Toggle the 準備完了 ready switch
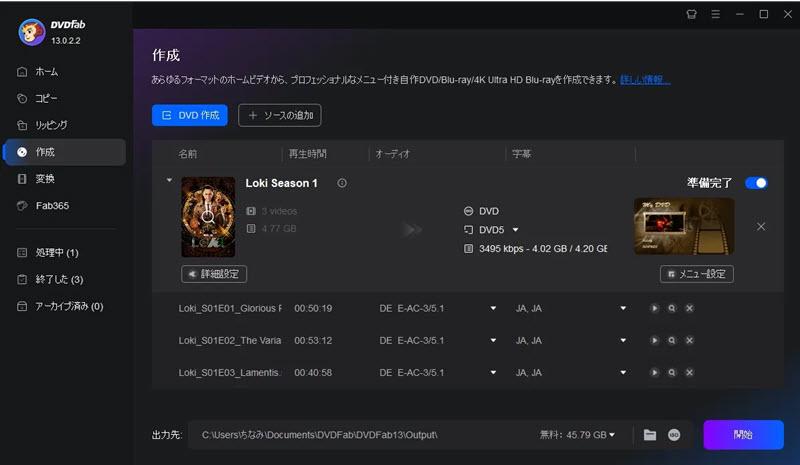Image resolution: width=800 pixels, height=465 pixels. click(757, 183)
